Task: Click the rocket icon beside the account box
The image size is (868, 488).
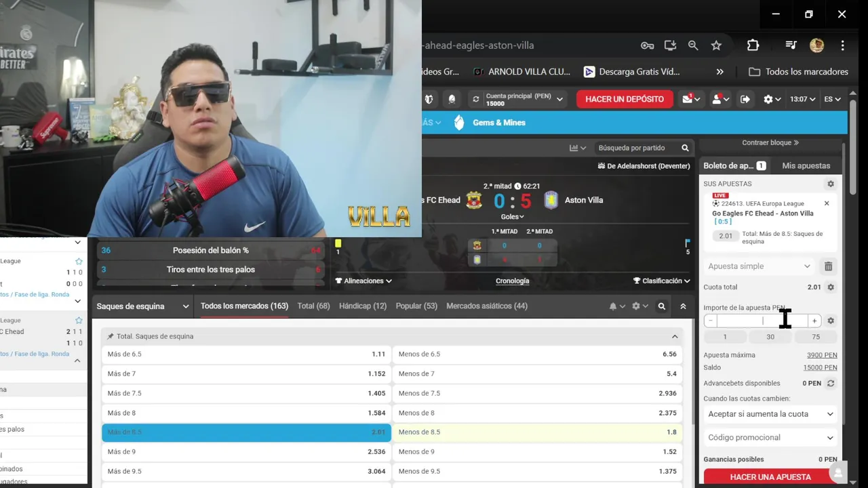Action: pyautogui.click(x=452, y=99)
